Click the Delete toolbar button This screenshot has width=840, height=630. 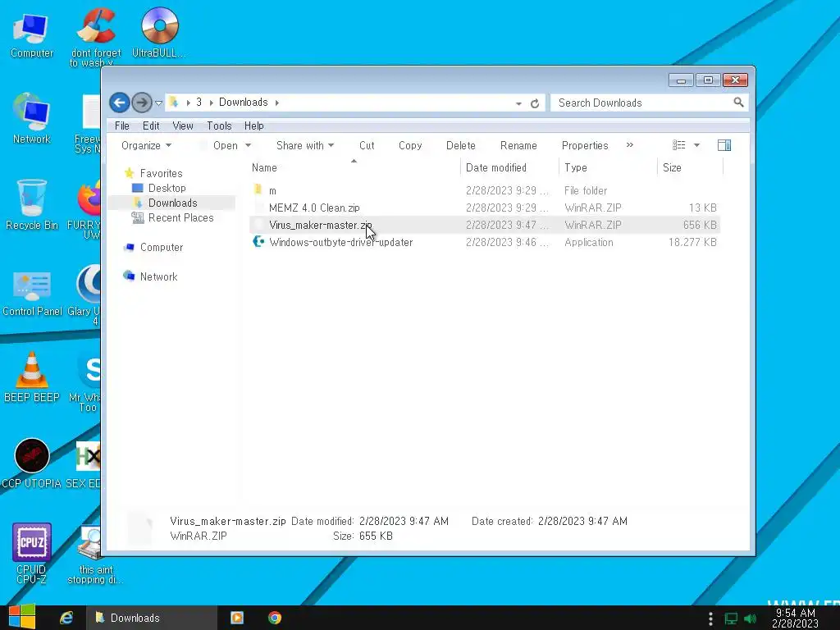(x=461, y=145)
